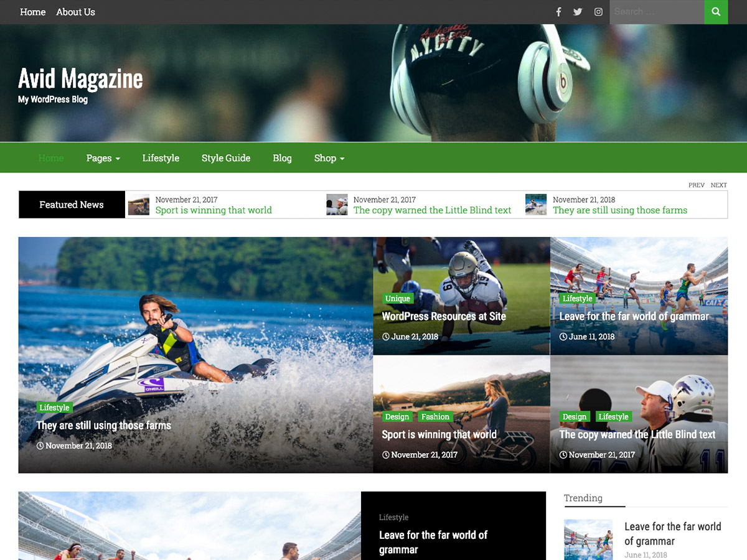This screenshot has width=747, height=560.
Task: Open Instagram via the header social icon
Action: click(598, 12)
